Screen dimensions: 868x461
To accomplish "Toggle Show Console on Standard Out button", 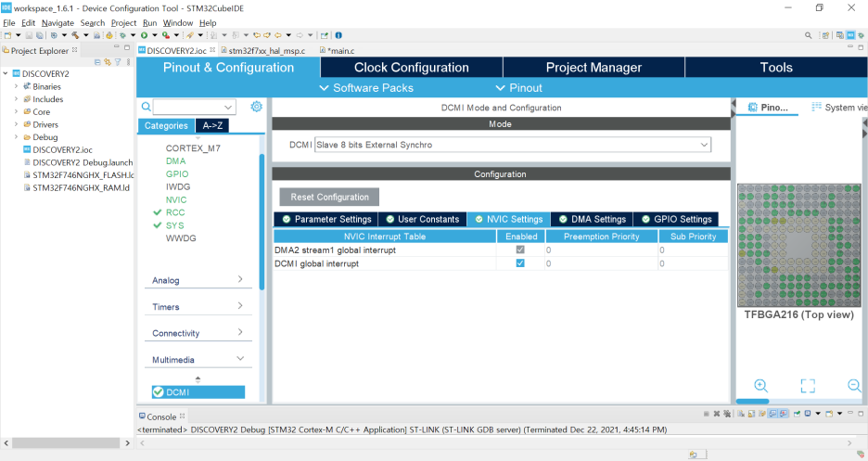I will point(772,414).
